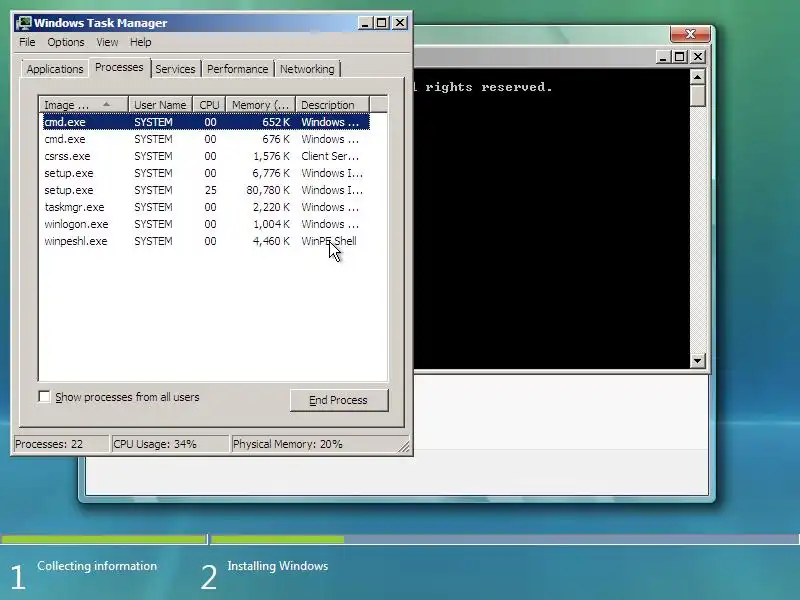The width and height of the screenshot is (800, 600).
Task: Click Task Manager window resize grip
Action: 404,446
